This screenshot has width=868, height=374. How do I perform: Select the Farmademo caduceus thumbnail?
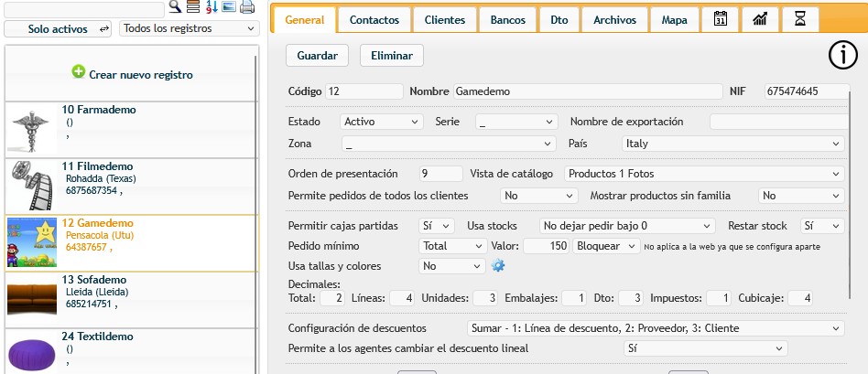click(x=32, y=131)
